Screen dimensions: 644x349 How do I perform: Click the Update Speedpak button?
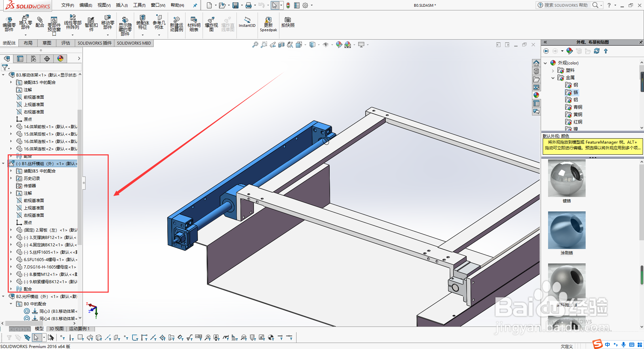[268, 24]
